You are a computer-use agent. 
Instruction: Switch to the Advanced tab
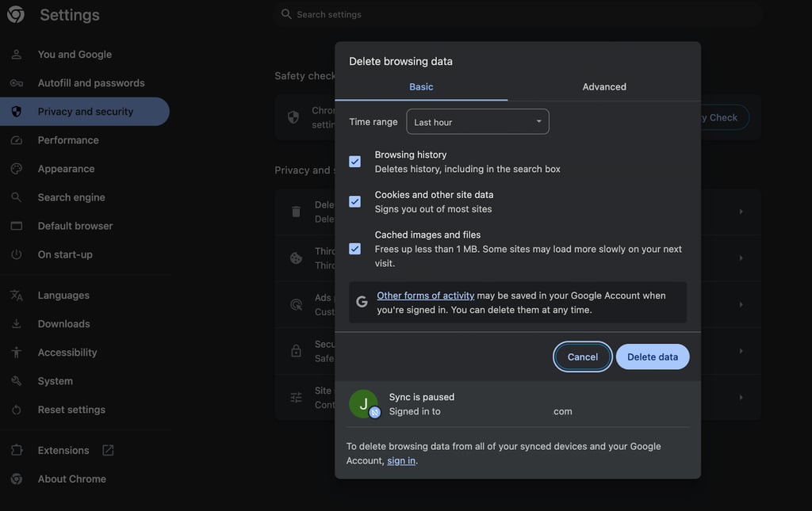pyautogui.click(x=604, y=87)
